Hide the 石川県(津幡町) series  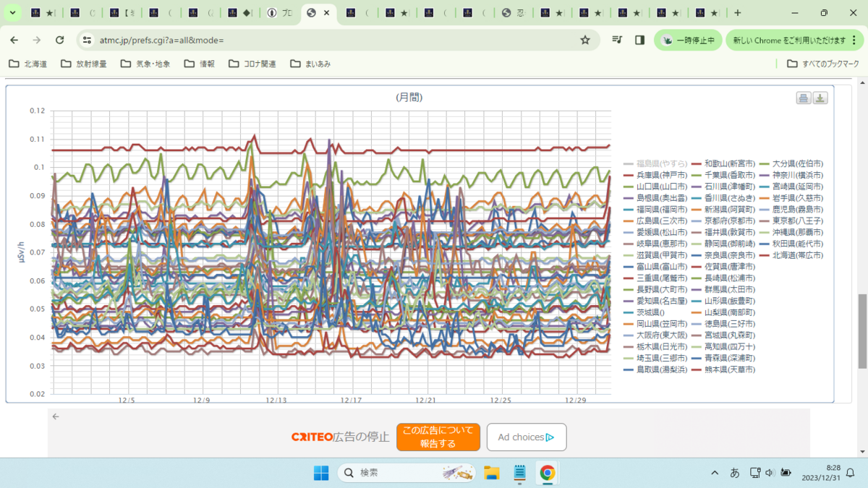click(723, 187)
